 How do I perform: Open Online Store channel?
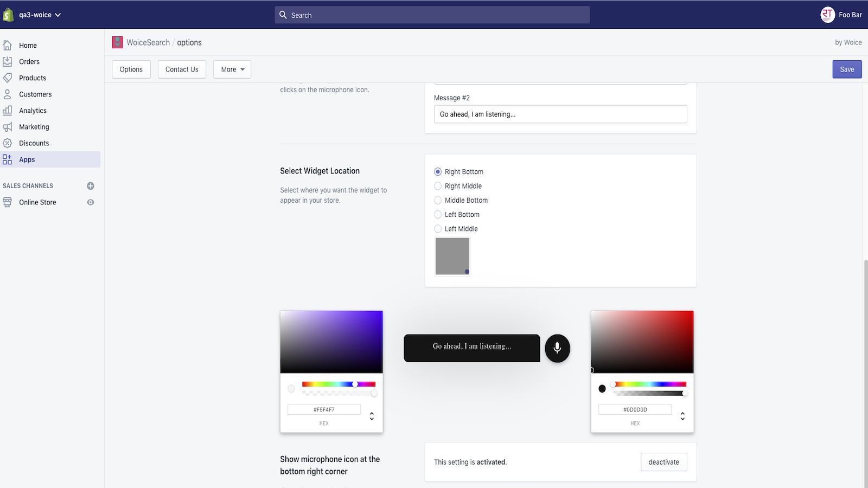coord(38,202)
